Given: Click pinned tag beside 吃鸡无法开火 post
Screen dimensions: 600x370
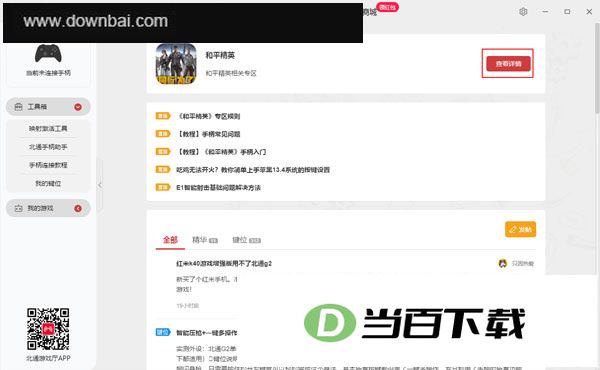Looking at the screenshot, I should (163, 170).
